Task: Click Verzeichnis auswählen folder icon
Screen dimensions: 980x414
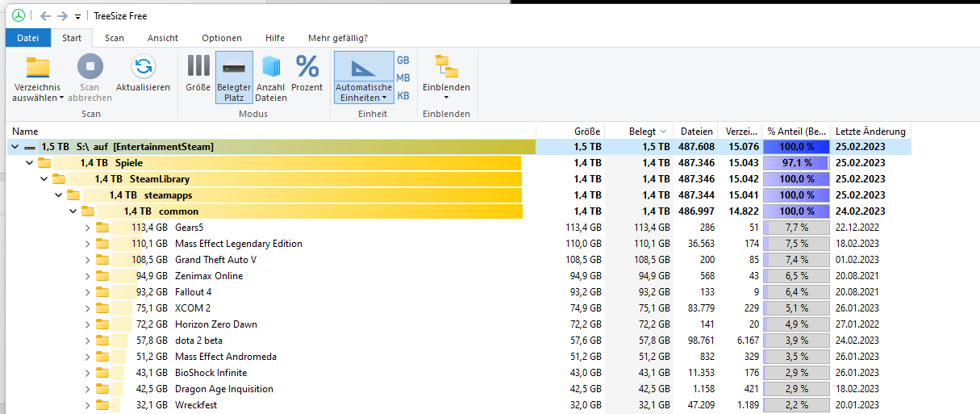Action: [x=38, y=66]
